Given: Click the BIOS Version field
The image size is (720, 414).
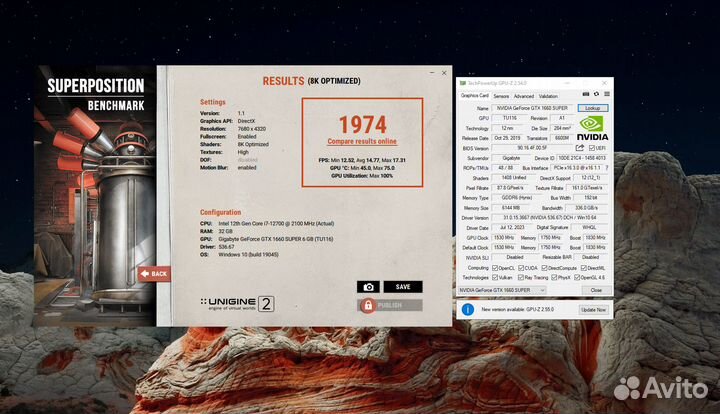Looking at the screenshot, I should click(533, 148).
